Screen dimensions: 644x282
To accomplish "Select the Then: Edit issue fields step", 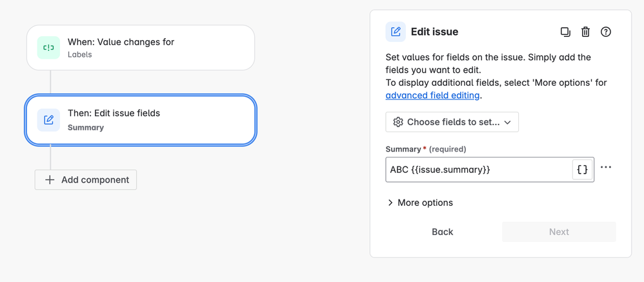I will pyautogui.click(x=141, y=120).
